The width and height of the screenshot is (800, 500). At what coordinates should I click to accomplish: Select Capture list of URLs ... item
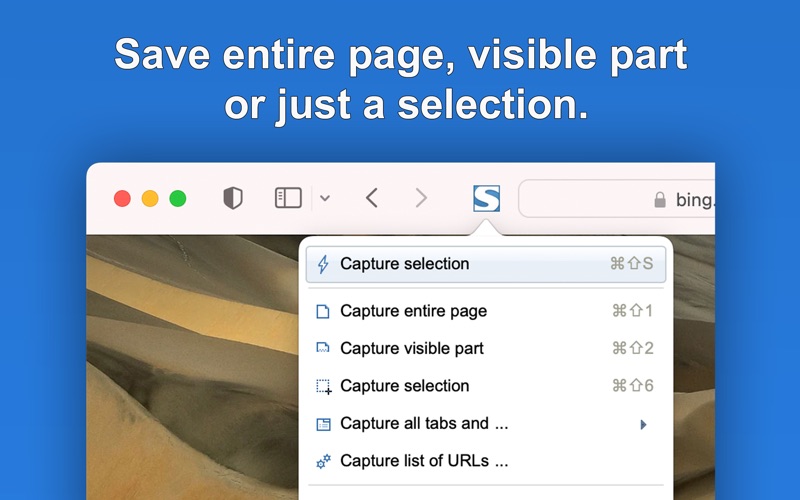point(486,461)
